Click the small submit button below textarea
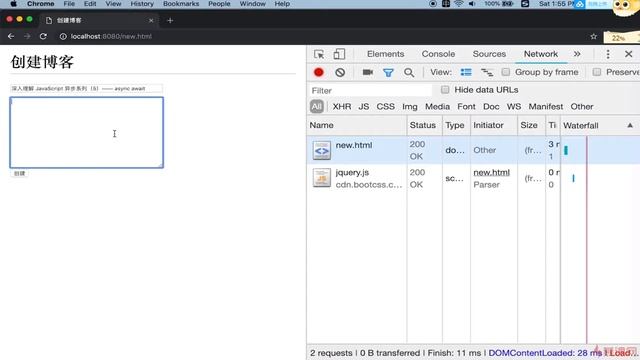The image size is (640, 360). point(19,173)
